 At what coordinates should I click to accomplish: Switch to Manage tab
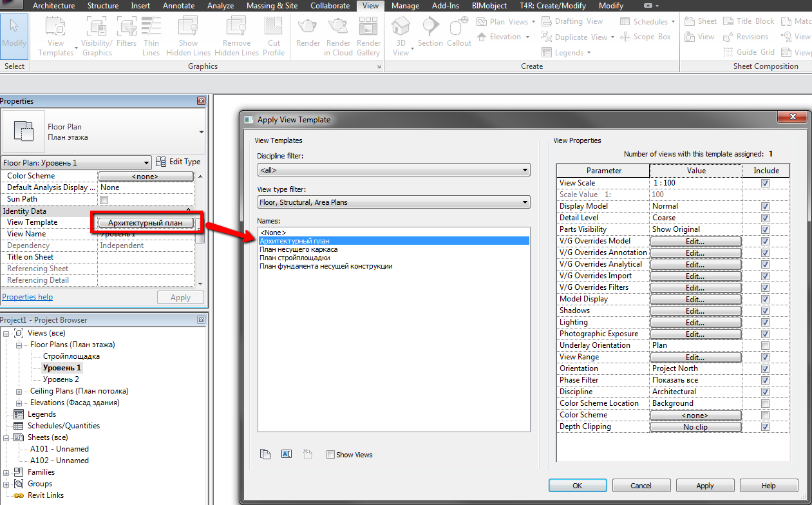(x=406, y=6)
